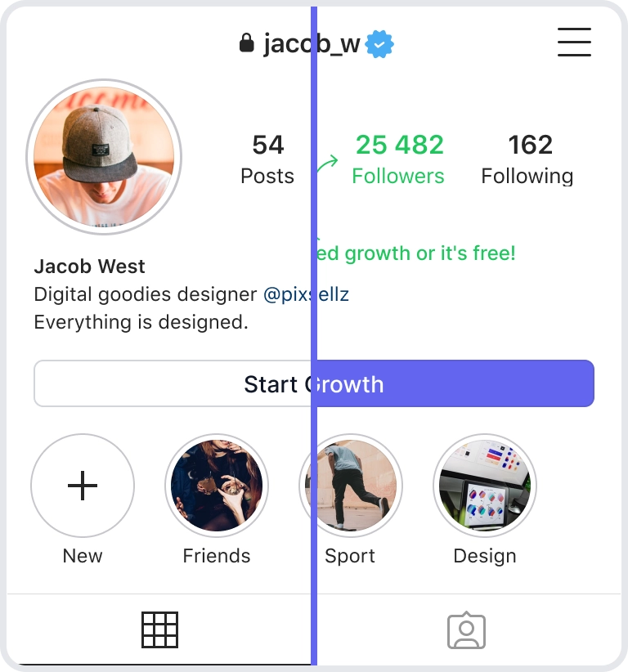Open the Design story highlight

(x=485, y=485)
